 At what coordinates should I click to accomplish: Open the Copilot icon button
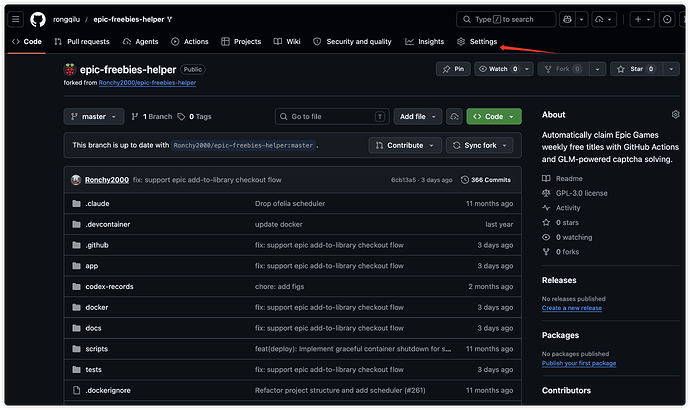567,19
